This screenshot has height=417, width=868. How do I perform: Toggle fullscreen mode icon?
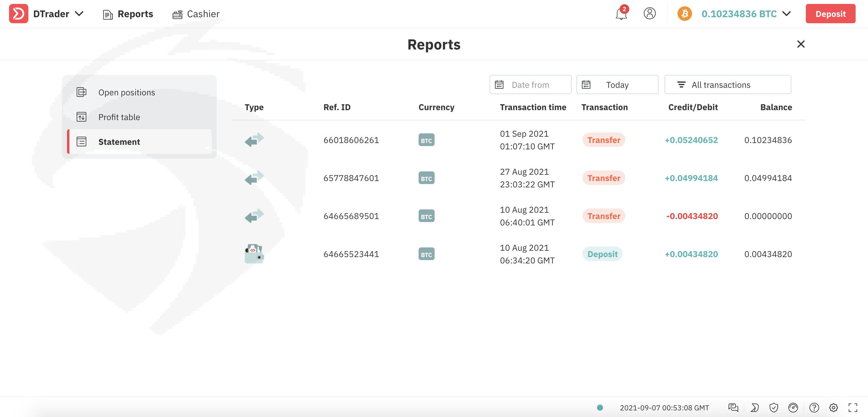[853, 408]
